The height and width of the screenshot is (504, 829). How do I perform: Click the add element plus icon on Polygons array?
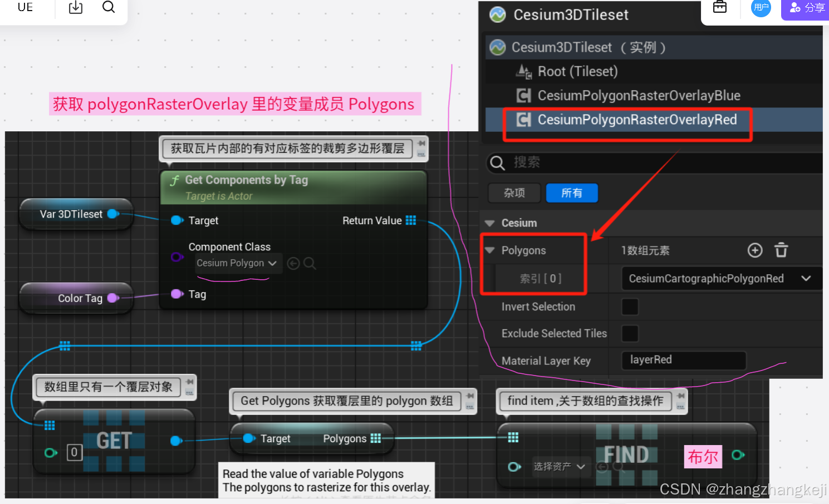[x=755, y=250]
